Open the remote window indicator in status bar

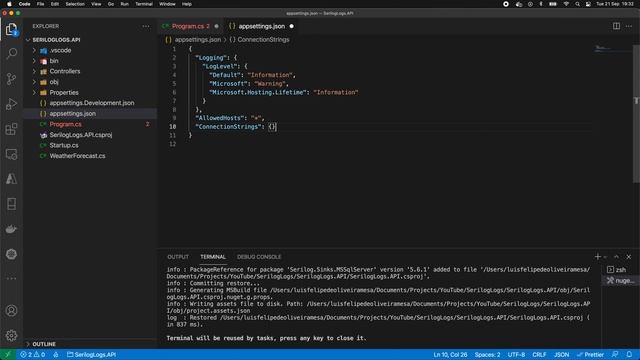click(7, 354)
